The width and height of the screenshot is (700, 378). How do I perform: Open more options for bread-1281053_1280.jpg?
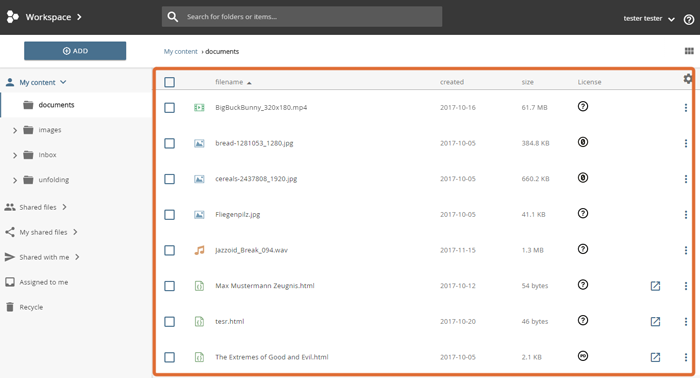[686, 143]
